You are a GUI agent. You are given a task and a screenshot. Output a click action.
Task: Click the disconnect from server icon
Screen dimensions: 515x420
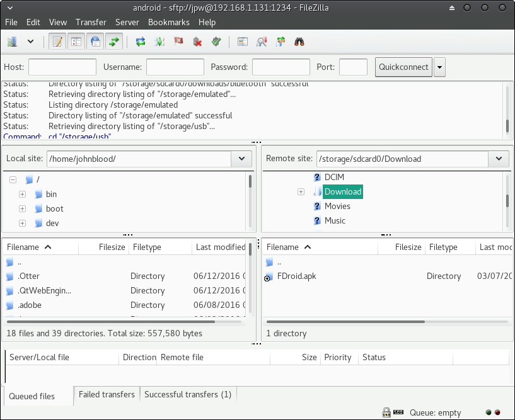(x=197, y=42)
